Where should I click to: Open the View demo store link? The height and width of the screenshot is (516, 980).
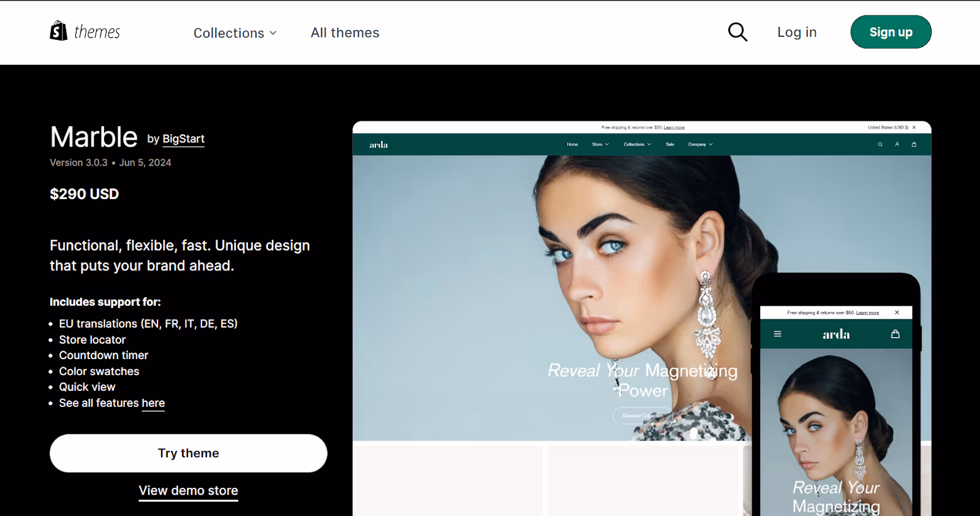[189, 491]
